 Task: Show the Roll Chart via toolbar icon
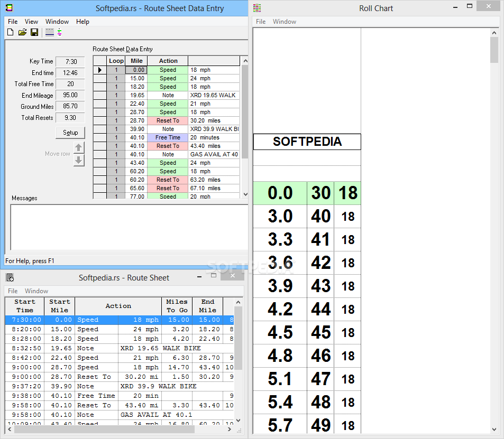point(60,32)
